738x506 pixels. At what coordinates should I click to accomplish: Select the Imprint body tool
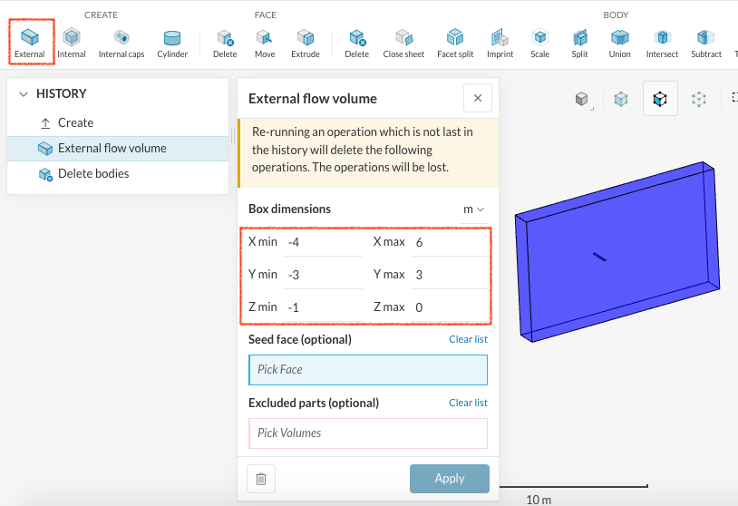(500, 42)
